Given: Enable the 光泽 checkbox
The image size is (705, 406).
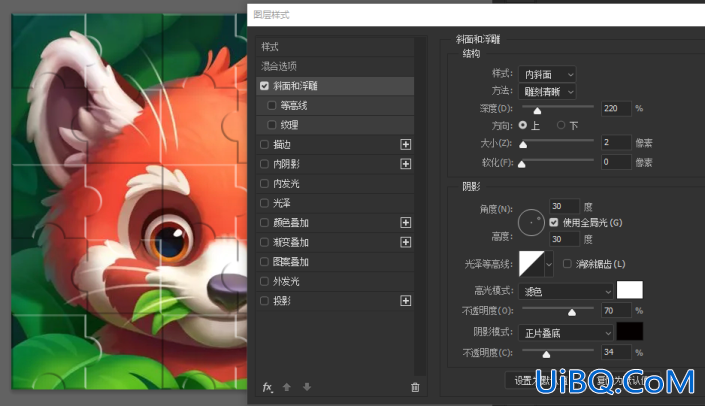Looking at the screenshot, I should pos(264,203).
